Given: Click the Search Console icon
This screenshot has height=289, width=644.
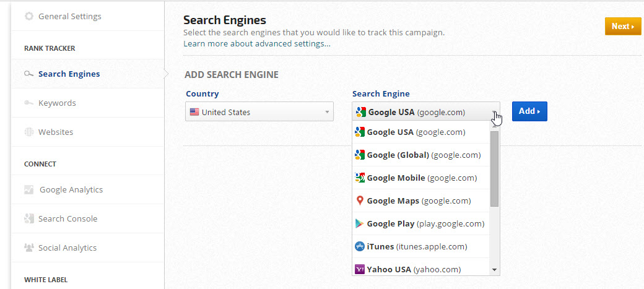Looking at the screenshot, I should 28,218.
